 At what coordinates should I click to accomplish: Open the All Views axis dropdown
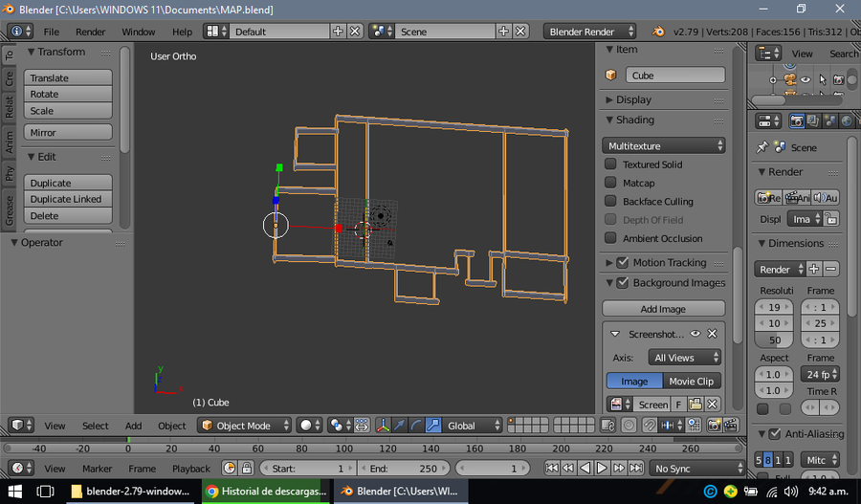coord(684,358)
